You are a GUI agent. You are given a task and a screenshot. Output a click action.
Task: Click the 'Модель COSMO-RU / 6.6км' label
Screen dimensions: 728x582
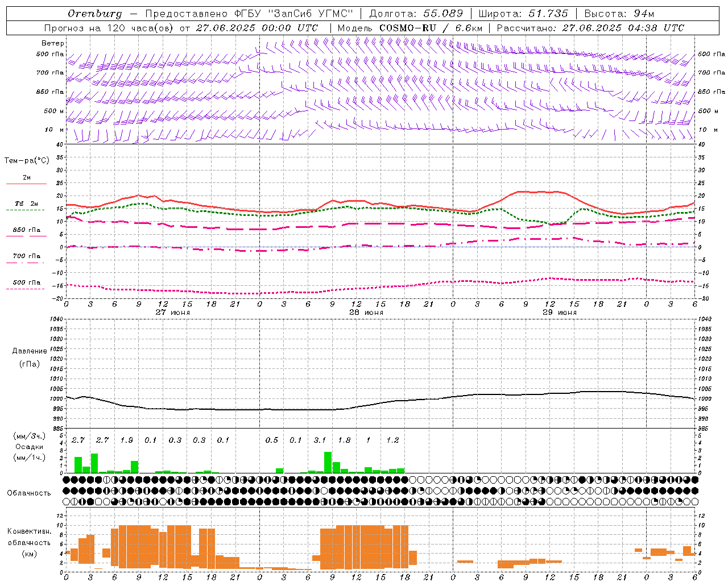(410, 28)
